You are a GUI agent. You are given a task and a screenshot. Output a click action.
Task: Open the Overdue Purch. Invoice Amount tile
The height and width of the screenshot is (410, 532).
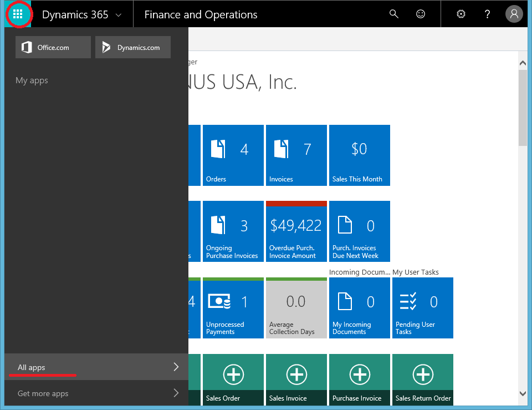click(296, 231)
